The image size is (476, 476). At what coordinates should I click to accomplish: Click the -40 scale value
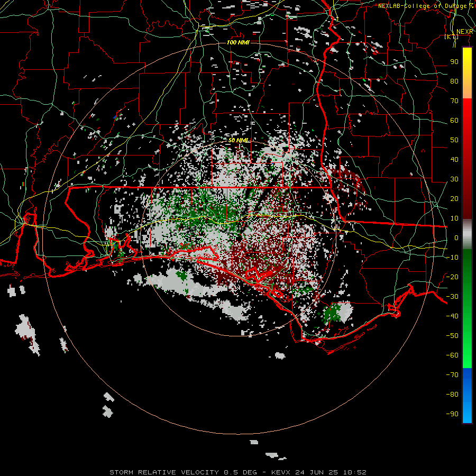click(452, 316)
